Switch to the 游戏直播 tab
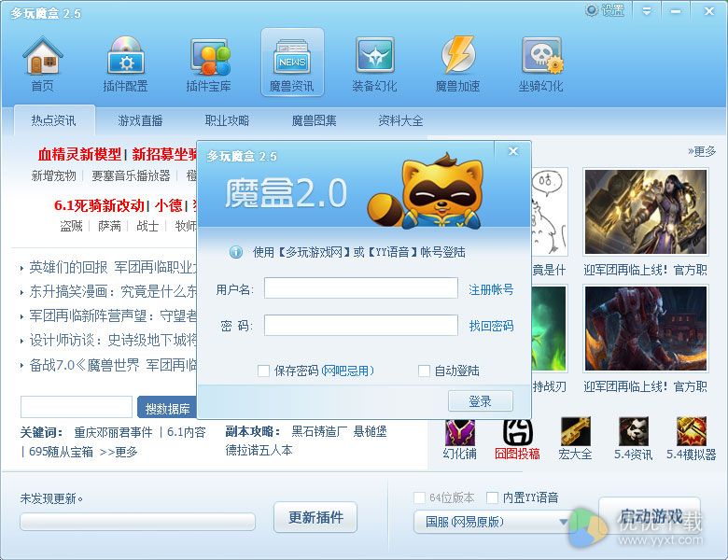The height and width of the screenshot is (560, 728). 140,120
